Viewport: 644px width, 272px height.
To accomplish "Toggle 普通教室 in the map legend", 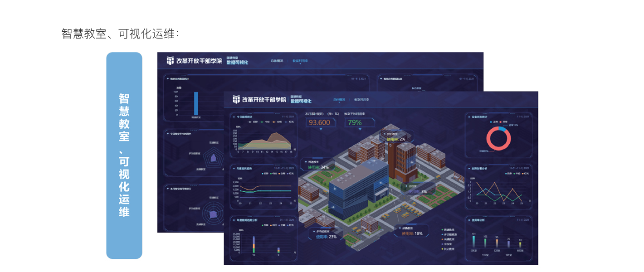I will tap(449, 230).
